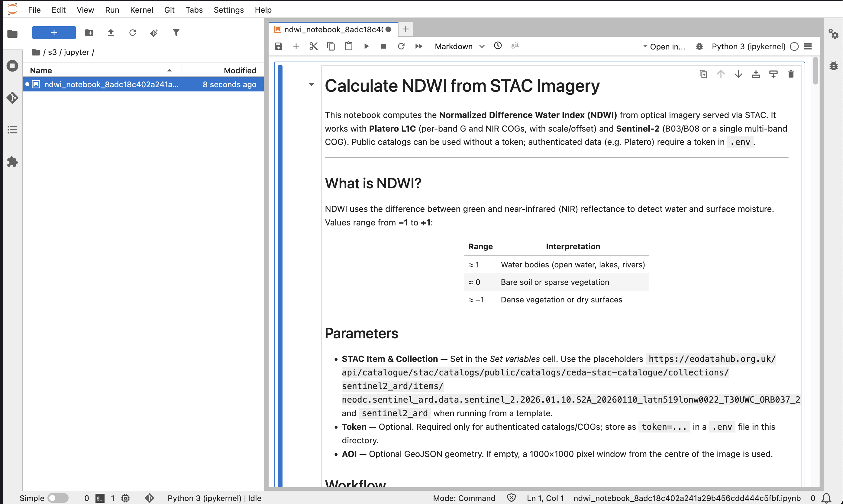The image size is (843, 504).
Task: Click the blue new launcher button
Action: coord(54,32)
